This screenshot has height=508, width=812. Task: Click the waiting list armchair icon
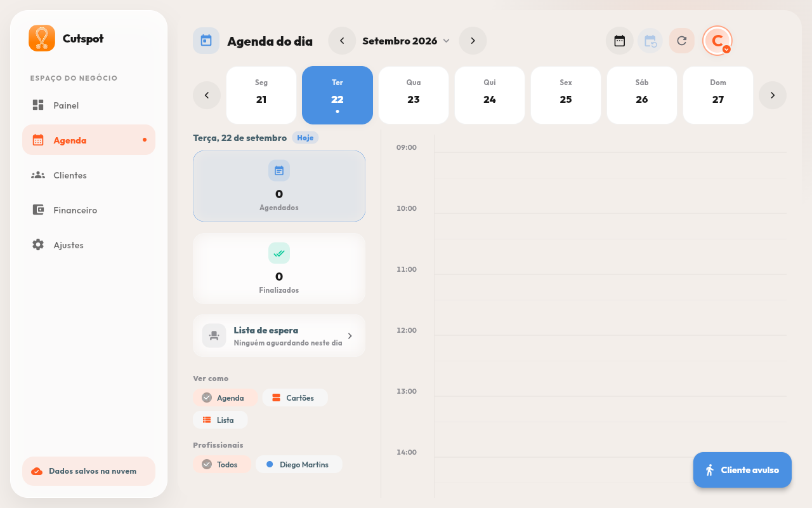pyautogui.click(x=214, y=335)
